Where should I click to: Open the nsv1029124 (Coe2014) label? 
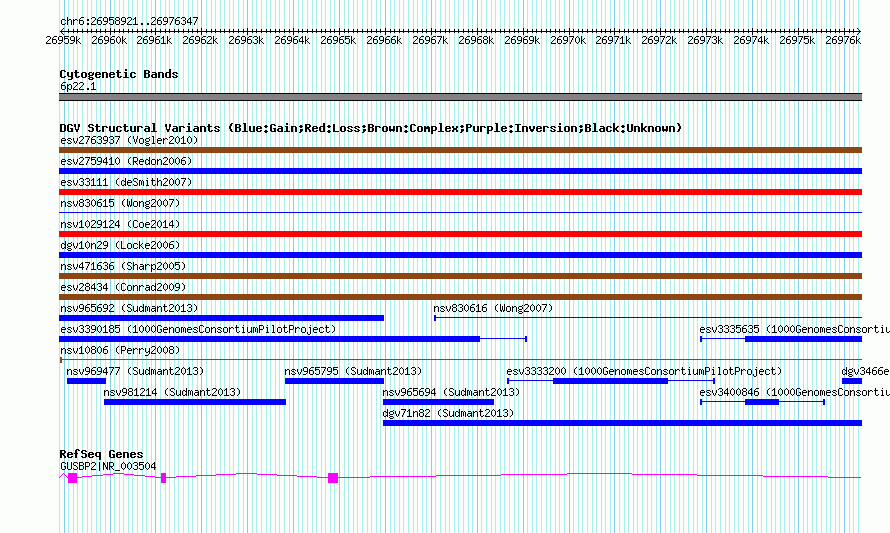[x=120, y=224]
